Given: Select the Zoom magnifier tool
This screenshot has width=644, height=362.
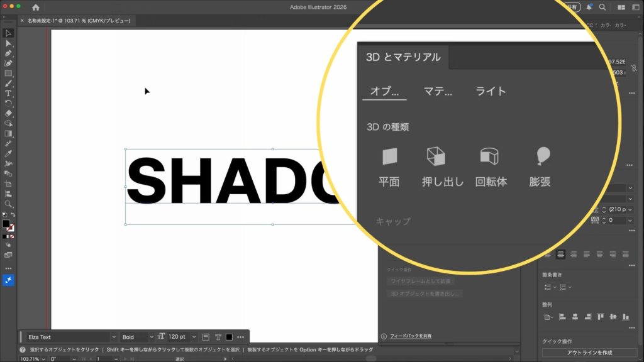Looking at the screenshot, I should (x=8, y=204).
